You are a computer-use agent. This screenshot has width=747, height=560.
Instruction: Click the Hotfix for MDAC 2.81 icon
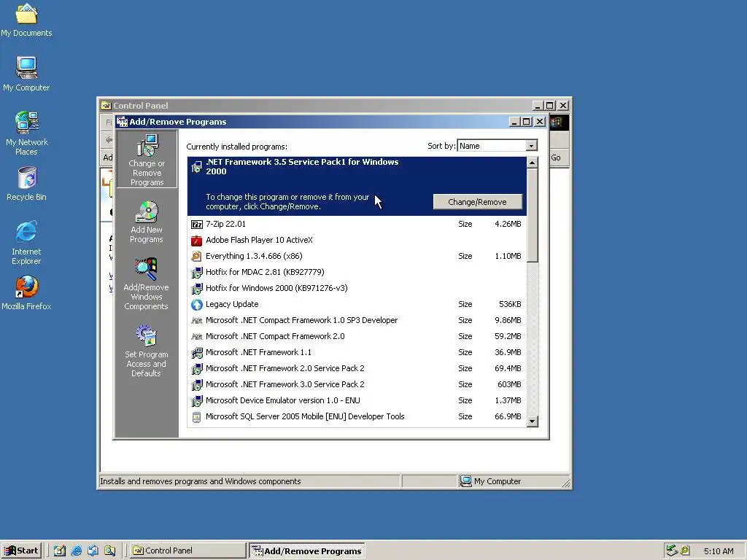(x=197, y=273)
